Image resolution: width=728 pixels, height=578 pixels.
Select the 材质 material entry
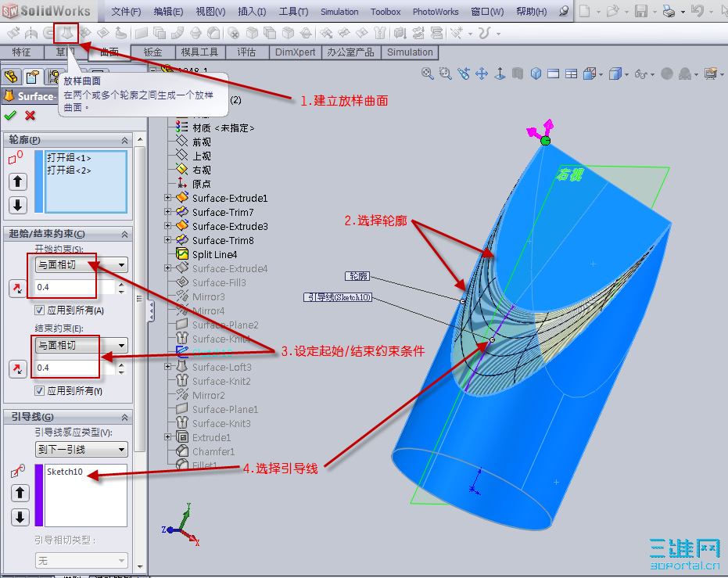coord(224,127)
